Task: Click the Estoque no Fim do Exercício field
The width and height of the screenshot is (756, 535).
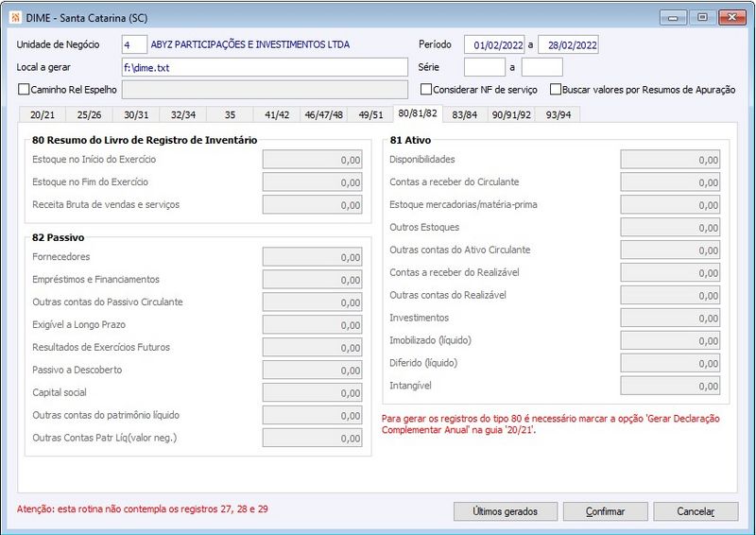Action: click(x=313, y=182)
